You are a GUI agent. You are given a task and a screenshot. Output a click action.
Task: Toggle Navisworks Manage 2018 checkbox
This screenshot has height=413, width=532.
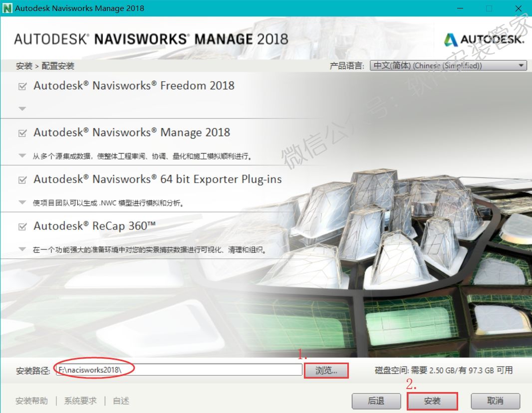point(22,133)
